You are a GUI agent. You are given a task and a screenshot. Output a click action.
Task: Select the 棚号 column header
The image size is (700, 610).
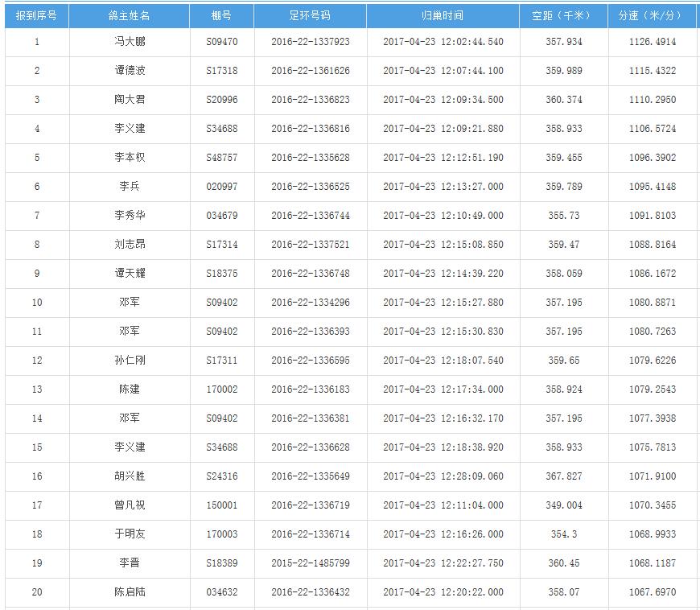[221, 16]
